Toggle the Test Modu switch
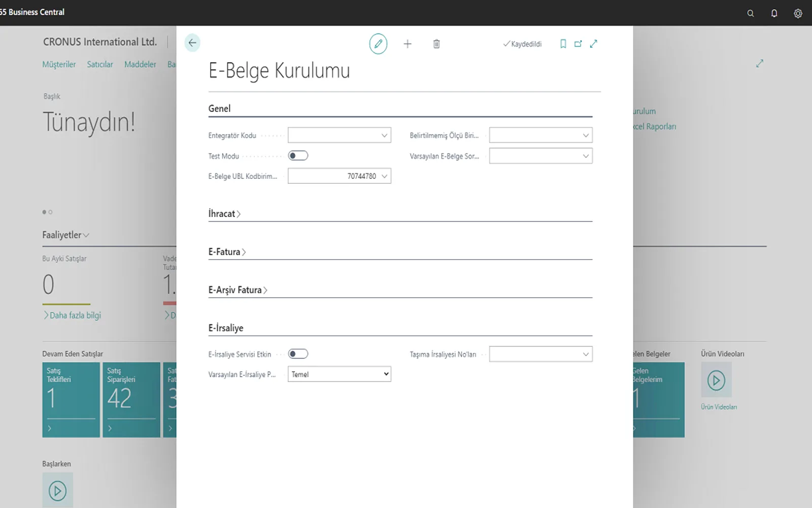 (298, 156)
